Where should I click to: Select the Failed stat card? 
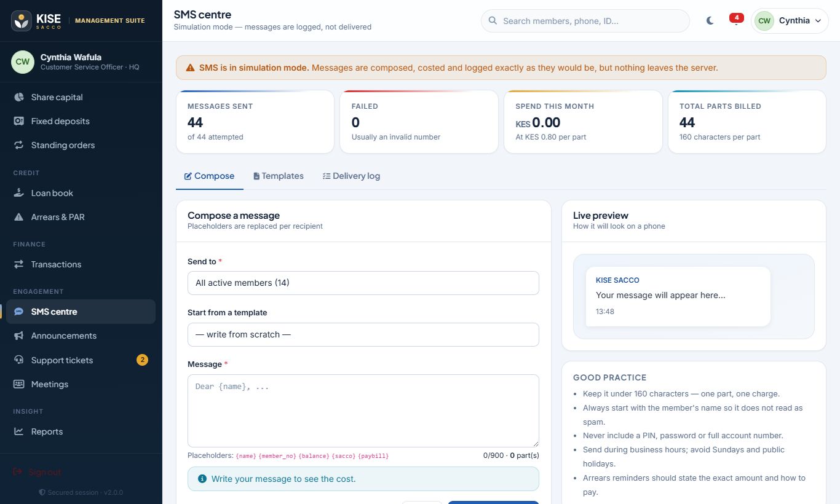(x=419, y=122)
